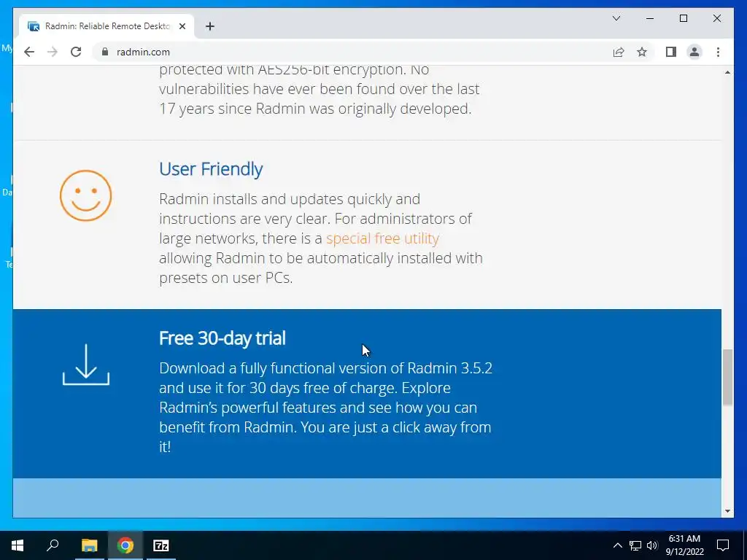This screenshot has height=560, width=747.
Task: Open the Chrome three-dot menu
Action: [x=718, y=52]
